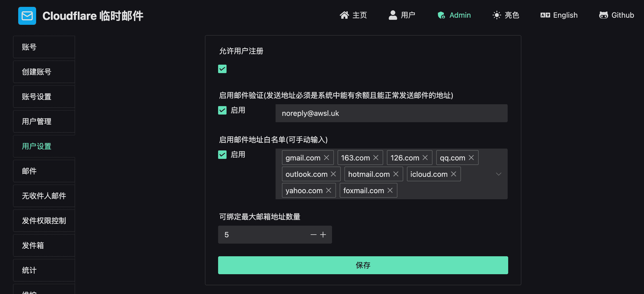
Task: Uncheck the allow user registration checkbox
Action: click(x=222, y=69)
